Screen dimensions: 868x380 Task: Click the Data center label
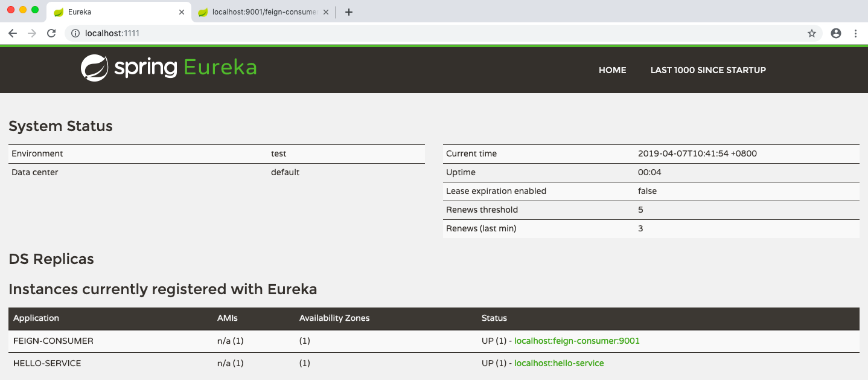(x=34, y=172)
